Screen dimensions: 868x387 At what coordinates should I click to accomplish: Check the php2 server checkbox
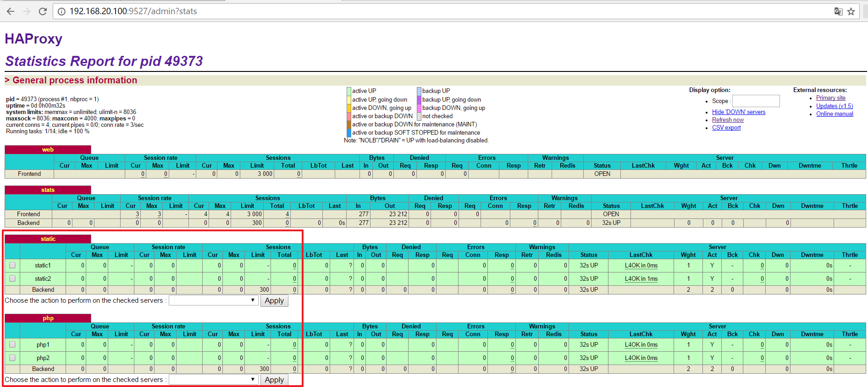pyautogui.click(x=12, y=358)
